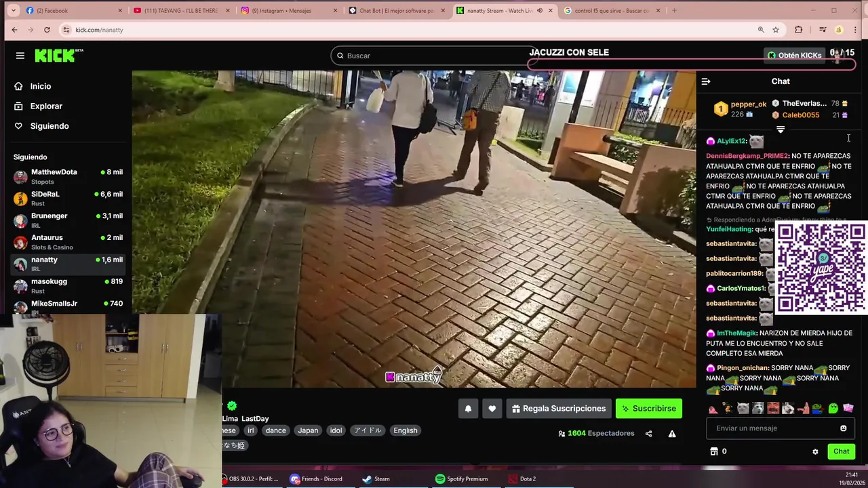Click the idol tag
868x488 pixels.
click(336, 430)
